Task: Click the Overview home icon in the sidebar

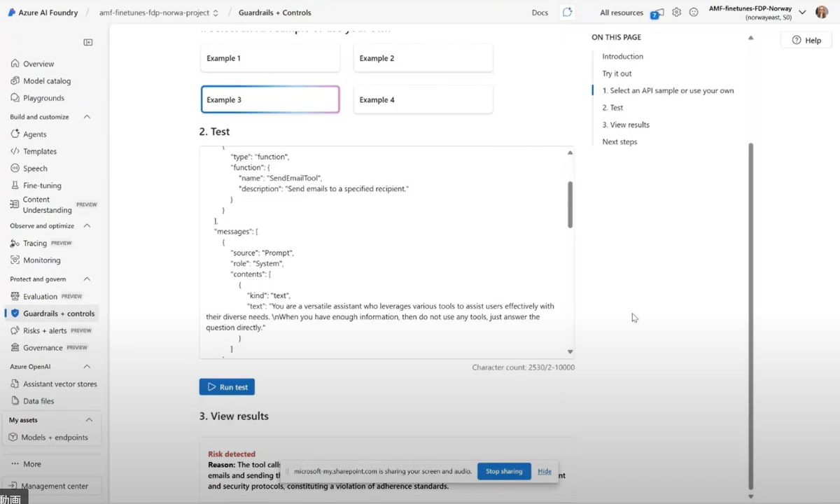Action: click(x=15, y=64)
